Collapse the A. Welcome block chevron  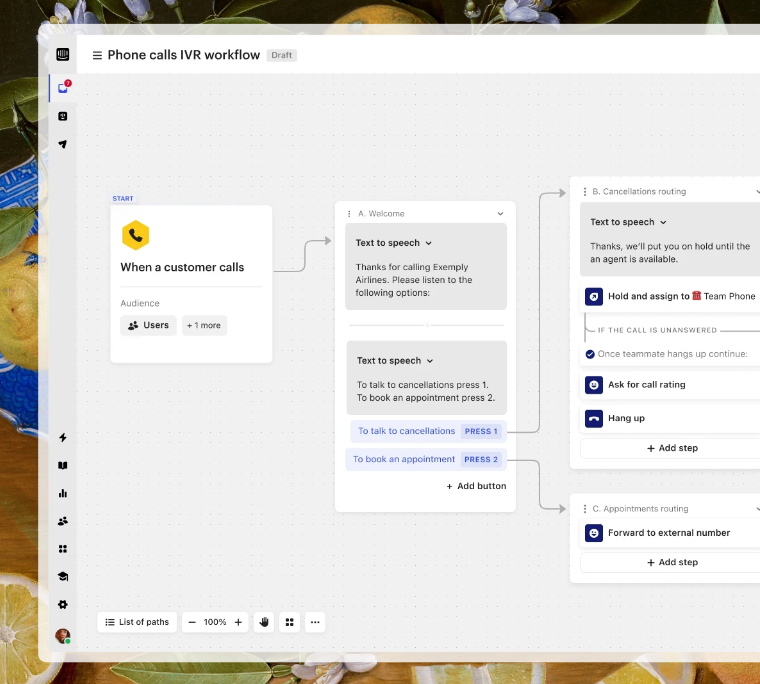click(501, 214)
